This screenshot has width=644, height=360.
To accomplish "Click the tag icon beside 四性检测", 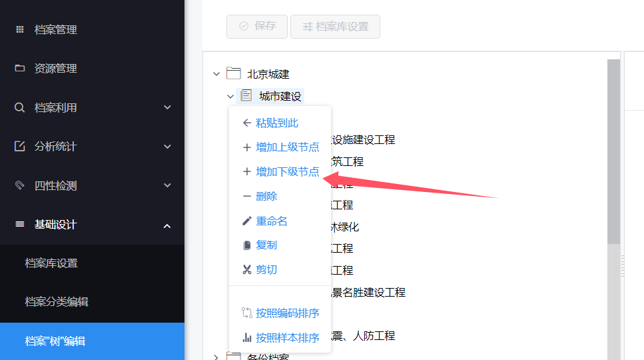I will tap(20, 185).
